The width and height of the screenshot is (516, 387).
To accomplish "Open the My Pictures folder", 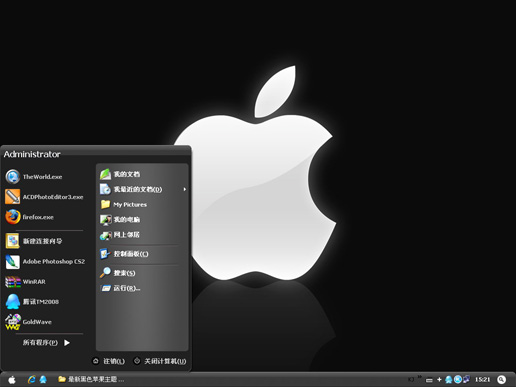I will pyautogui.click(x=123, y=204).
